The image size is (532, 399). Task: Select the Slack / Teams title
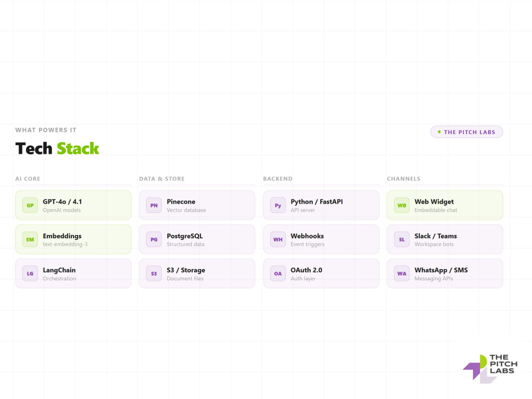pyautogui.click(x=436, y=236)
